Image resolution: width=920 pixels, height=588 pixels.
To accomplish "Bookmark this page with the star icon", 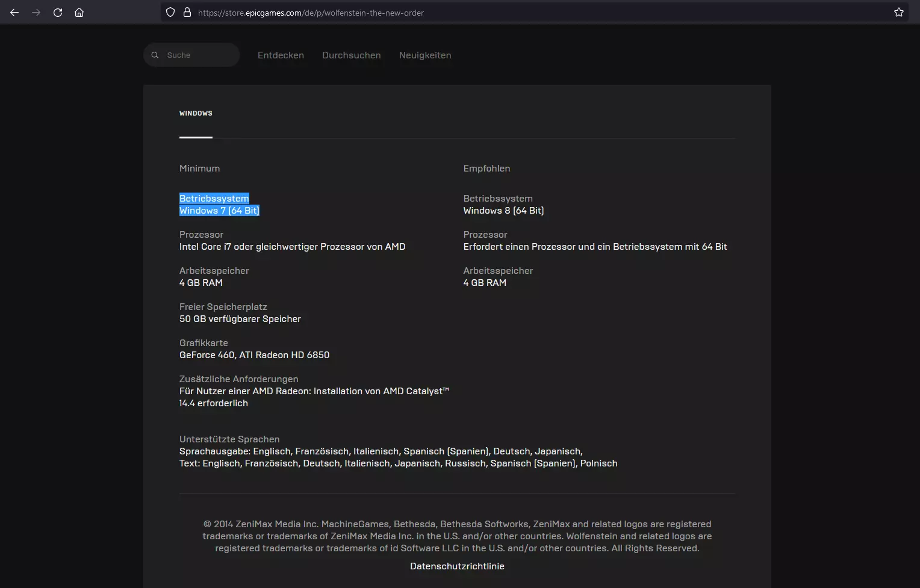I will pyautogui.click(x=899, y=13).
